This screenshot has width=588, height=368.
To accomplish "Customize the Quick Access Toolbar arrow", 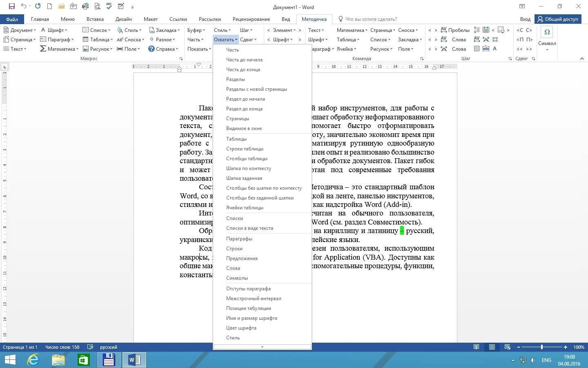I will (x=132, y=7).
